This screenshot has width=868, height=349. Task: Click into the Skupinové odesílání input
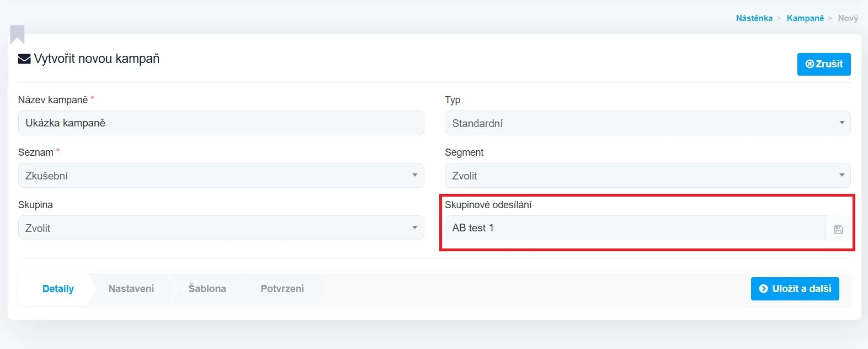click(x=635, y=228)
